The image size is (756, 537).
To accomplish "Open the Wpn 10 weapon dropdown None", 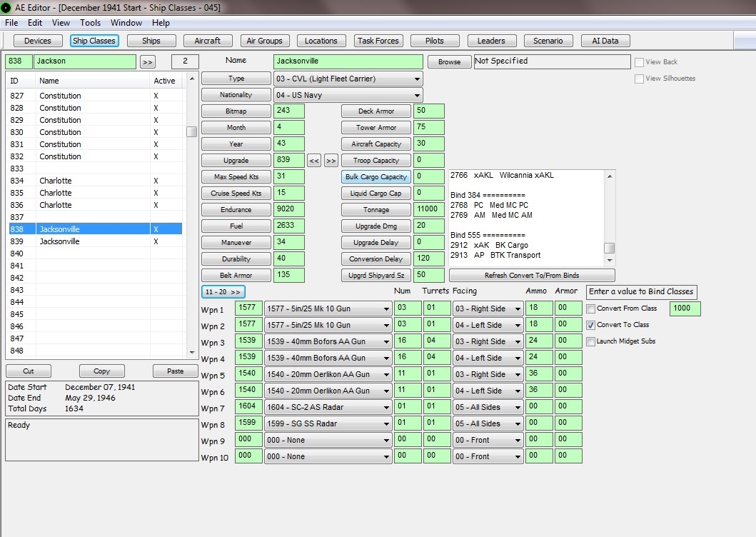I will (328, 456).
